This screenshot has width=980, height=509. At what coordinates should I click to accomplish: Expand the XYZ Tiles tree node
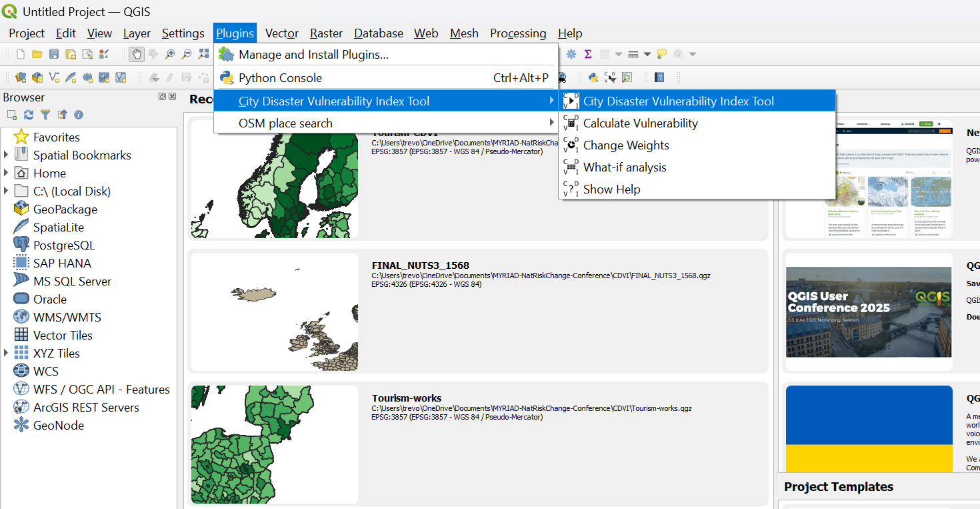point(6,353)
